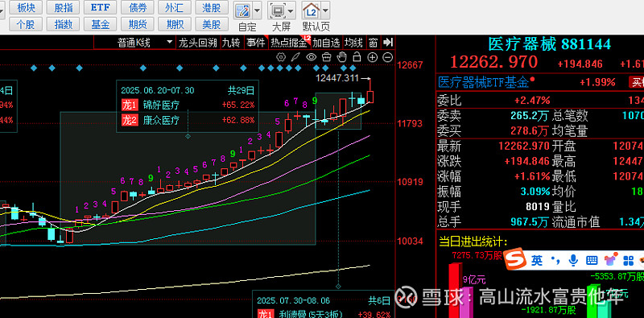Screen dimensions: 644x318
Task: Open the toolbox briefcase icon
Action: click(327, 57)
